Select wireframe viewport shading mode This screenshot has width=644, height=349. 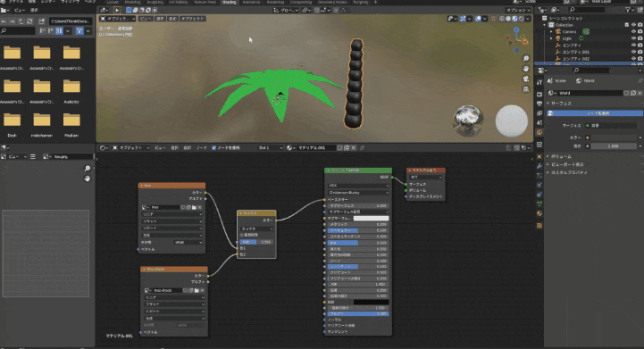pyautogui.click(x=502, y=19)
